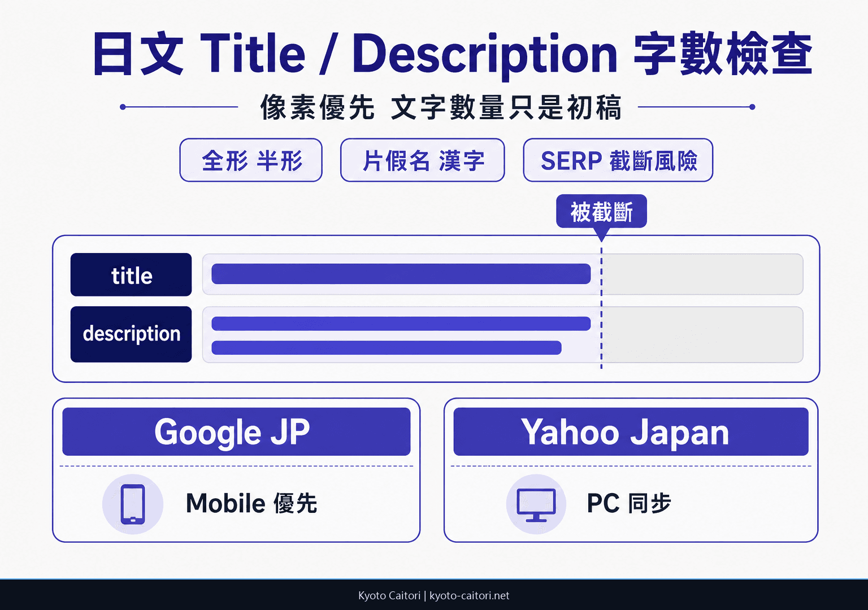
Task: Select the dark "title" label box
Action: click(x=131, y=275)
